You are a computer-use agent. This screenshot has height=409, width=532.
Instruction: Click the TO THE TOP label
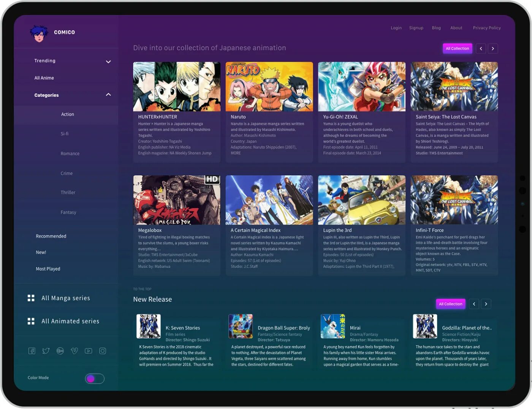pos(142,289)
